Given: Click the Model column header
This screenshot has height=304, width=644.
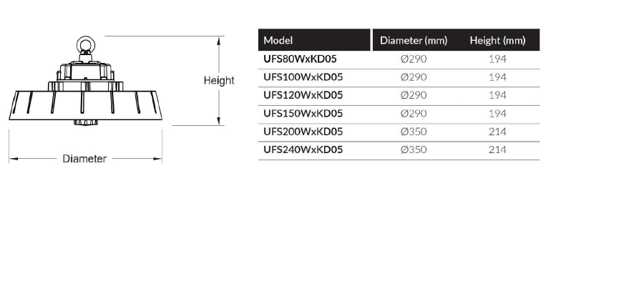Looking at the screenshot, I should pyautogui.click(x=278, y=40).
